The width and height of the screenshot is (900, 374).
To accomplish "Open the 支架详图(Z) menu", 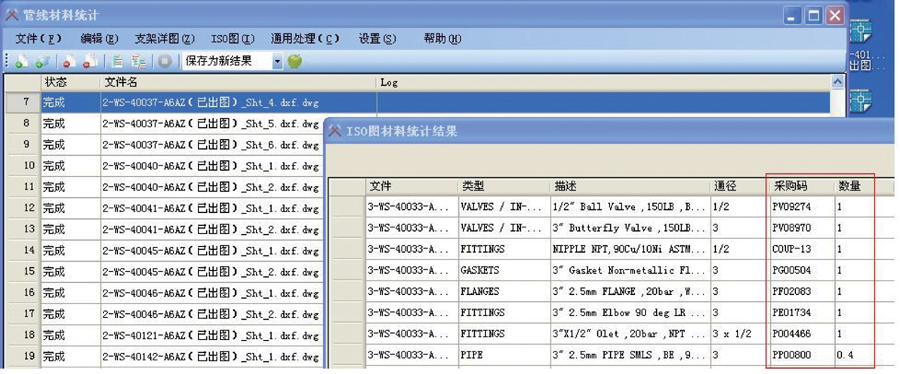I will pos(165,38).
